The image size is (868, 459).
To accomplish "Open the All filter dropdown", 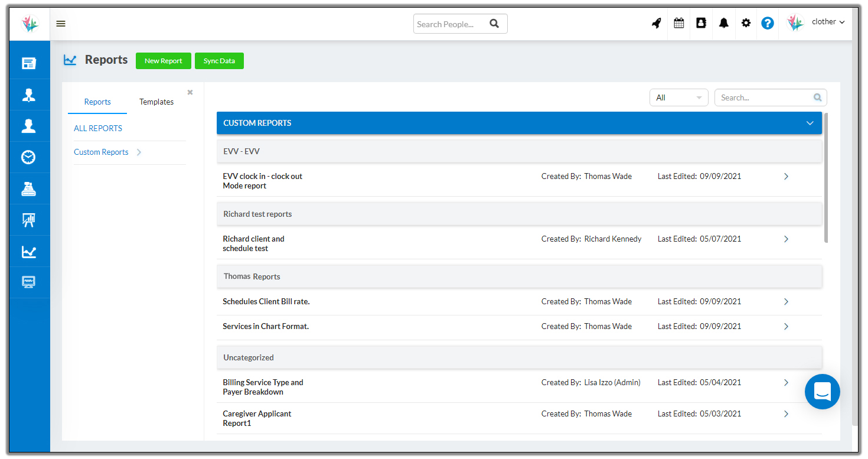I will tap(678, 97).
